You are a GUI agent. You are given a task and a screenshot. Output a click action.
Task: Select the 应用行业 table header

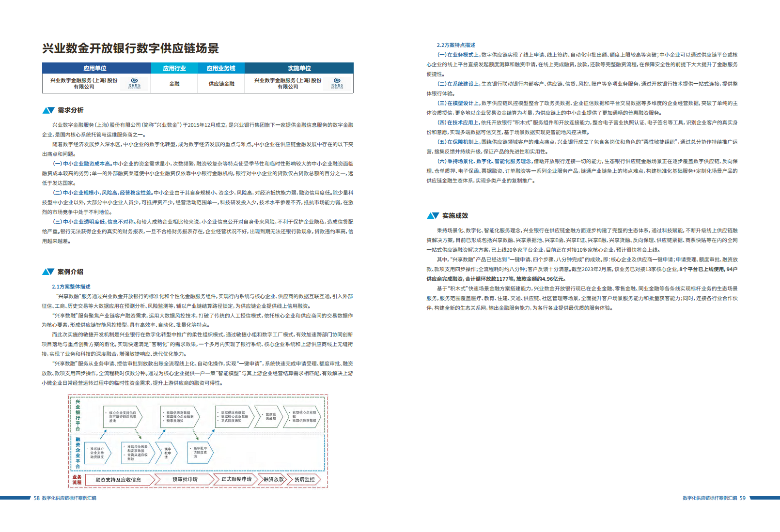tap(174, 68)
